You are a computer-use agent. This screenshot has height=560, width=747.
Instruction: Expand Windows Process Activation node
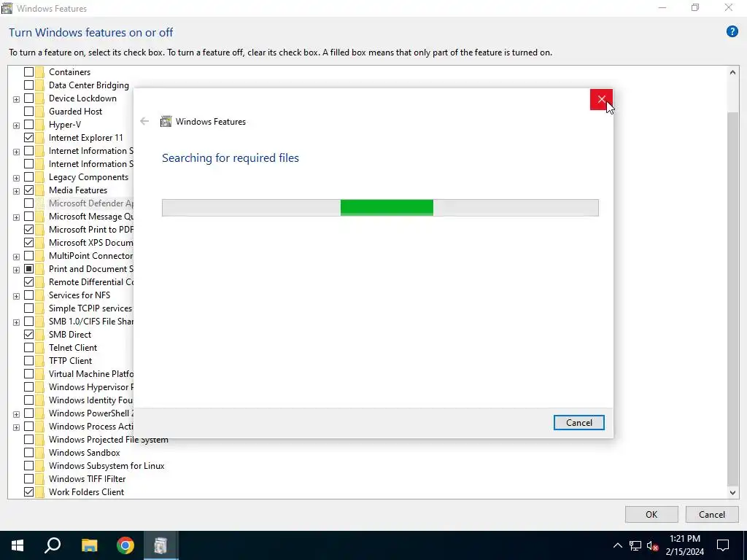(16, 427)
